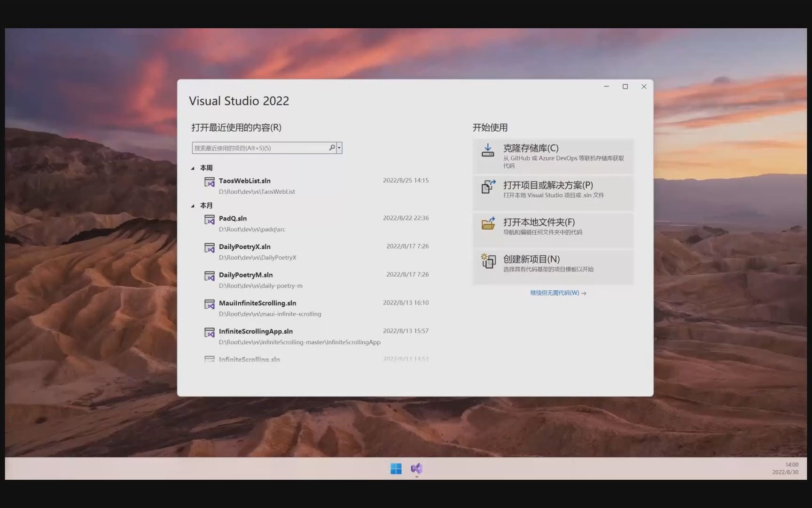Screen dimensions: 812x508
Task: Maximize the Visual Studio 2022 window
Action: (625, 87)
